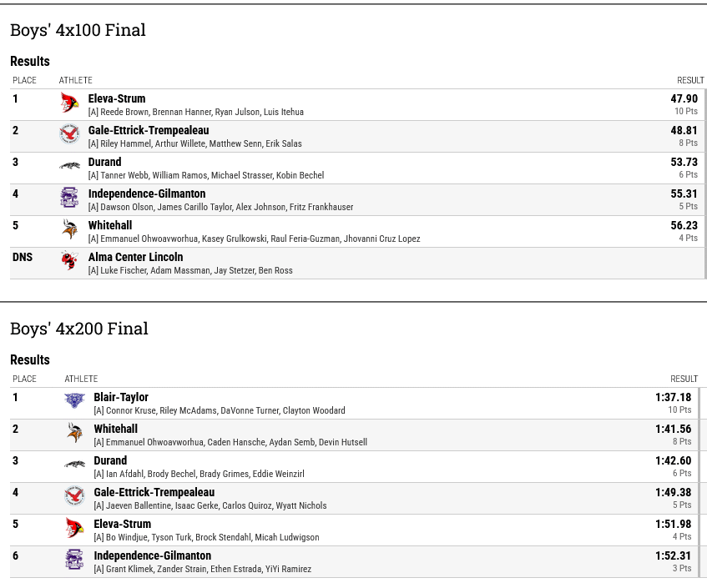
Task: Click Whitehall viking logo in 4x100 results
Action: pos(69,230)
